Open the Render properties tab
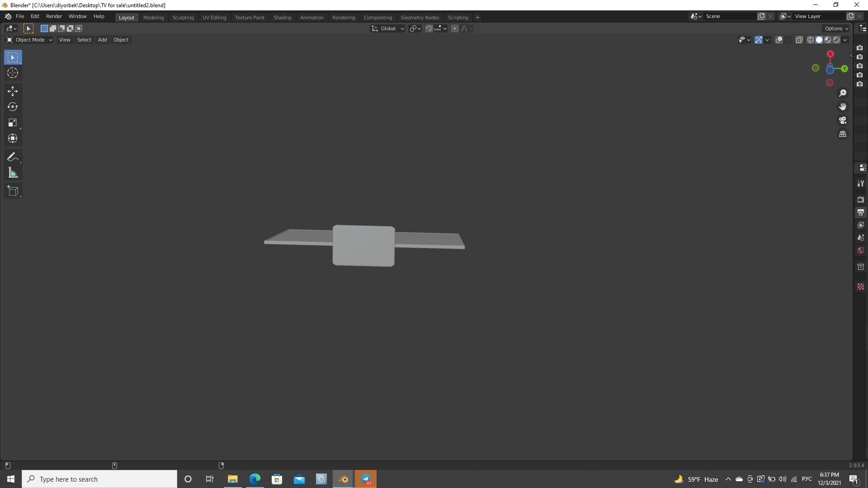The width and height of the screenshot is (868, 488). point(860,199)
